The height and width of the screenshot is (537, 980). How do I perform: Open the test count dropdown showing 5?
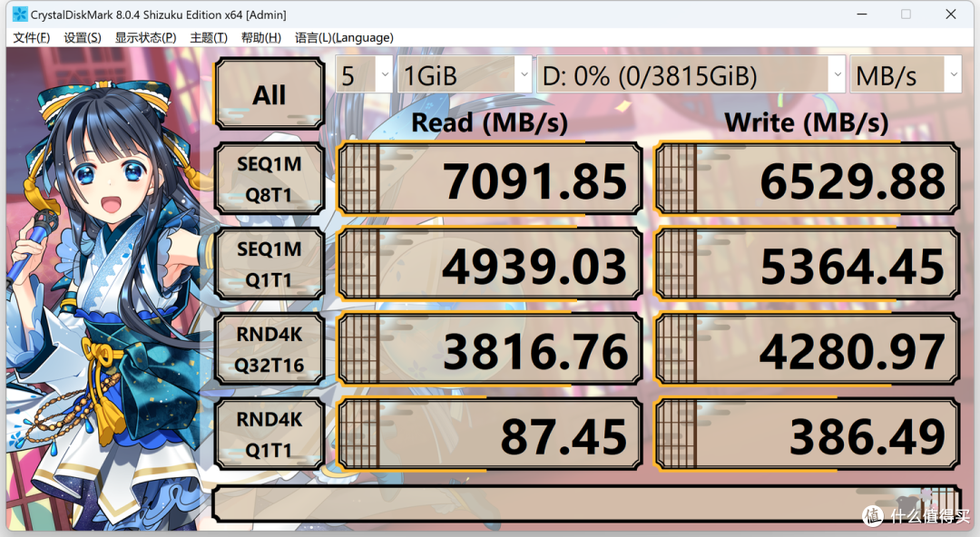click(x=364, y=74)
